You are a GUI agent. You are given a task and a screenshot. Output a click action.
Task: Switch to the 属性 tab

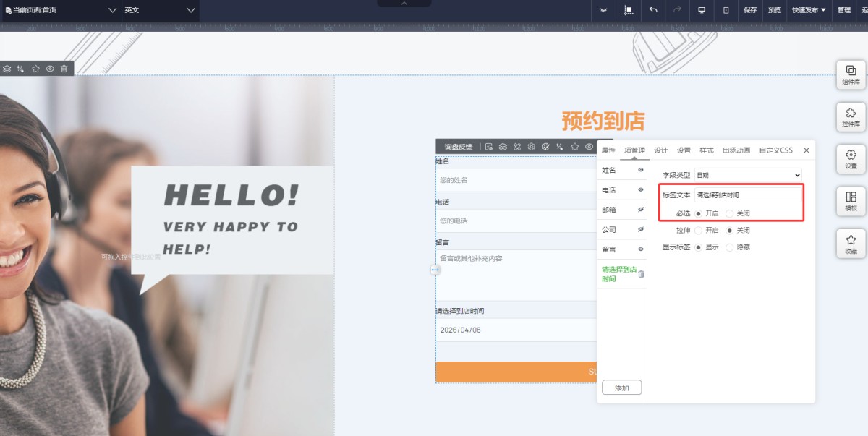click(x=608, y=150)
